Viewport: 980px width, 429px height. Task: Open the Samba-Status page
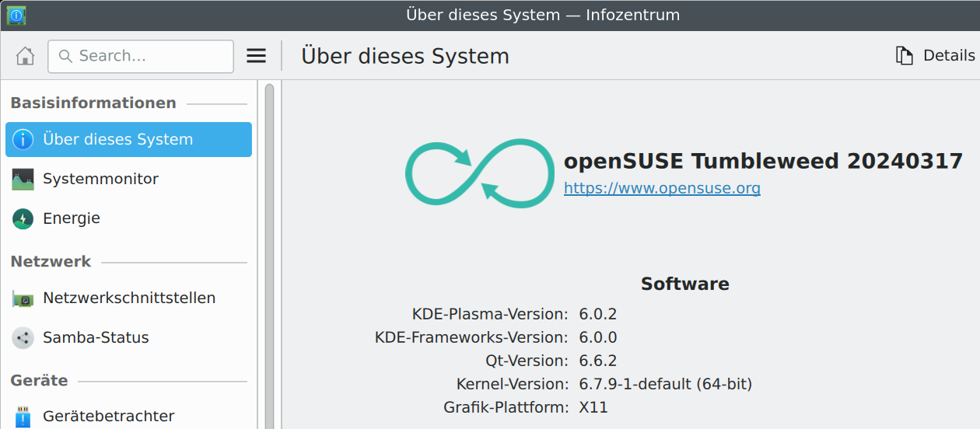point(96,338)
